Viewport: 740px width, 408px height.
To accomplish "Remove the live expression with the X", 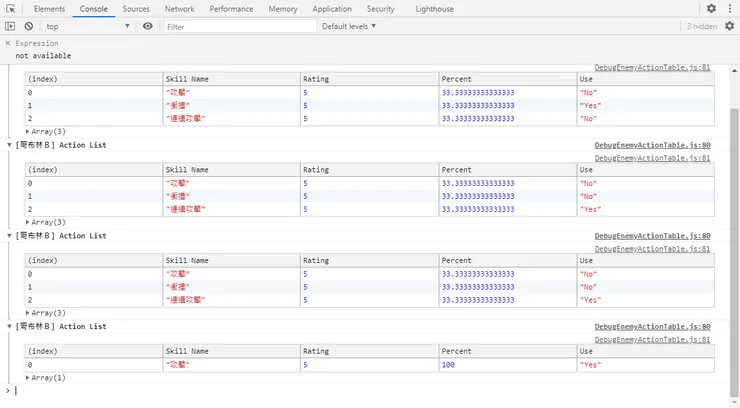I will click(x=8, y=44).
